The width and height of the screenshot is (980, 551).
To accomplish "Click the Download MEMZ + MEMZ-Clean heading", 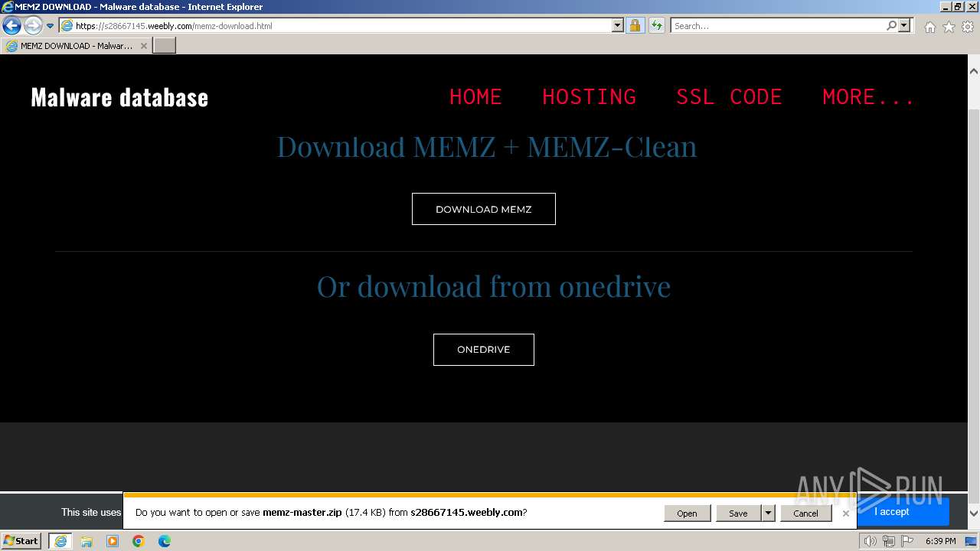I will (487, 146).
